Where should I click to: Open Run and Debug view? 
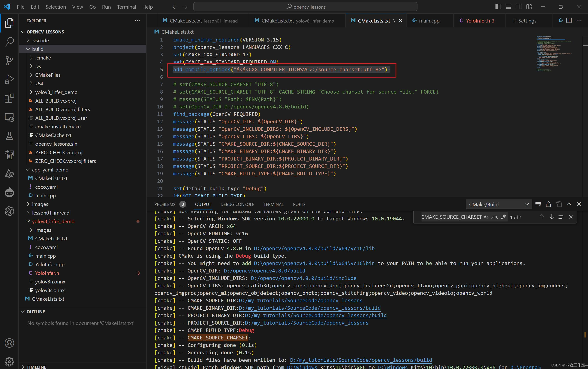coord(9,79)
